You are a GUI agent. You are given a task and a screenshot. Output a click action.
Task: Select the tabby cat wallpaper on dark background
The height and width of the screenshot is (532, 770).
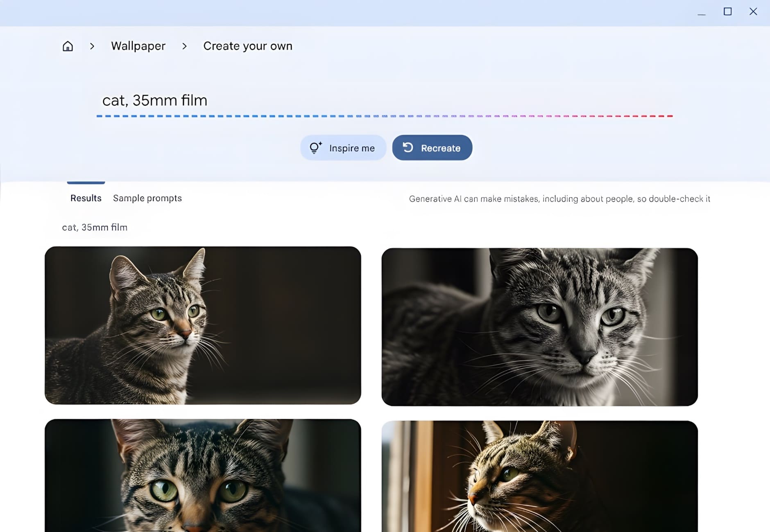(203, 325)
